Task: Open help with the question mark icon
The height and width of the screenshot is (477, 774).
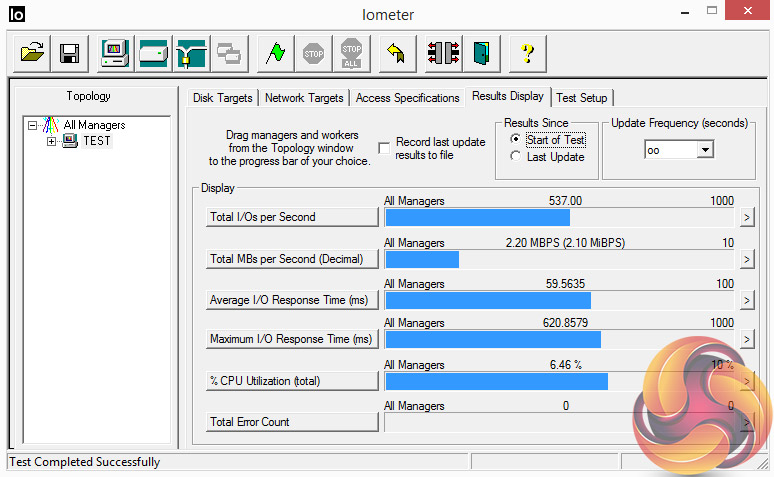Action: click(x=528, y=53)
